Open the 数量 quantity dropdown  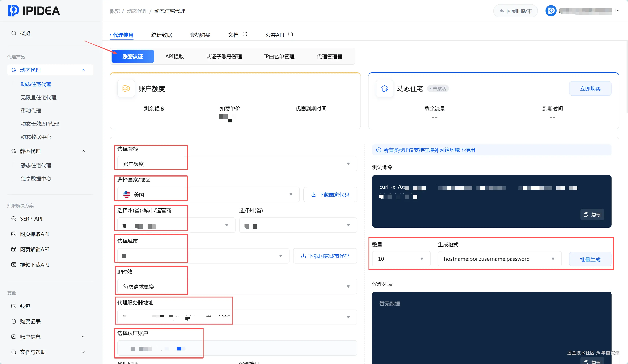(x=401, y=259)
